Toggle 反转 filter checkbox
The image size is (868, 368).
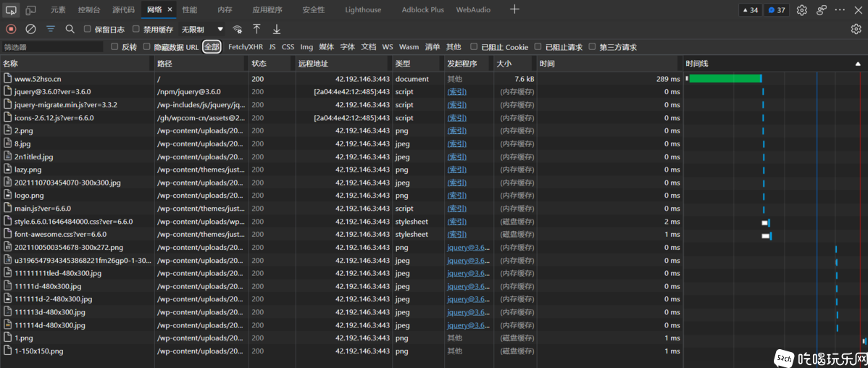[x=114, y=46]
